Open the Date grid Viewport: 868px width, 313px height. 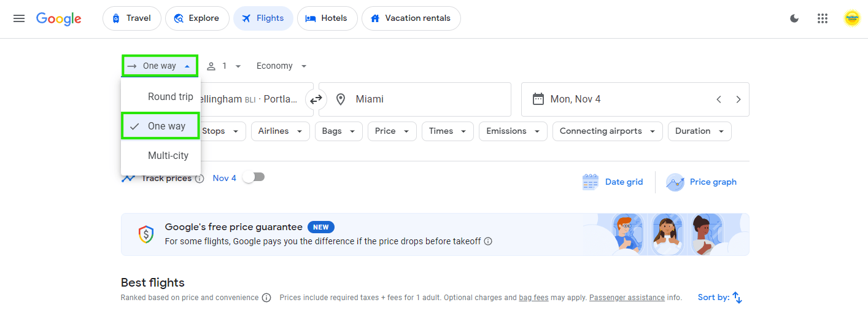tap(613, 182)
